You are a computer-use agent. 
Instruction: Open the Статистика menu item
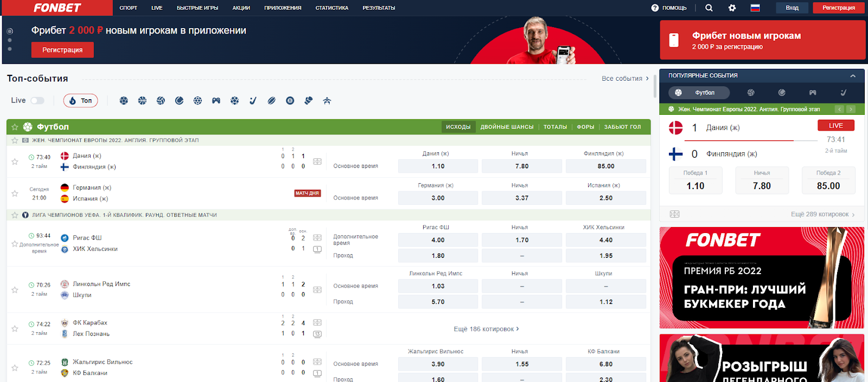click(x=332, y=8)
